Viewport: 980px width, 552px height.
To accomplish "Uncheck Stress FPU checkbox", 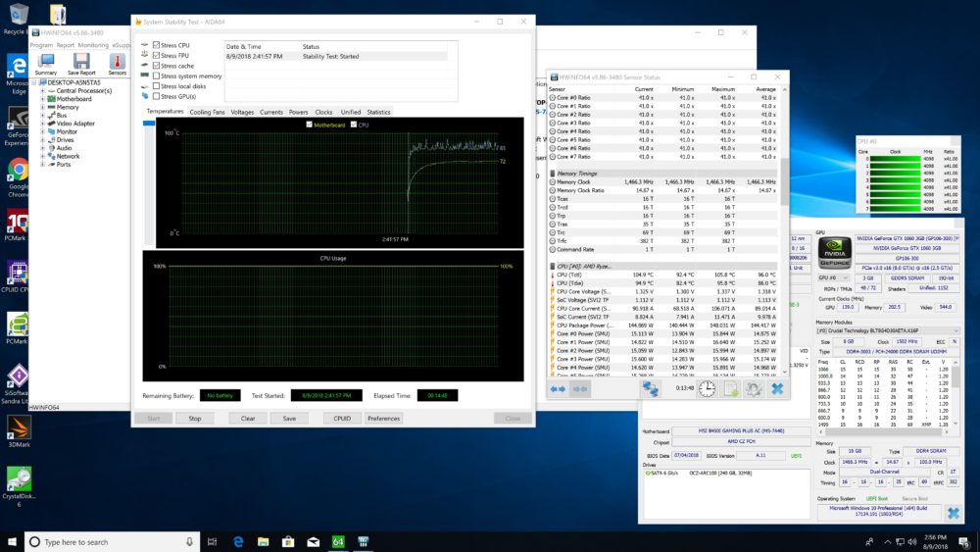I will (x=156, y=55).
